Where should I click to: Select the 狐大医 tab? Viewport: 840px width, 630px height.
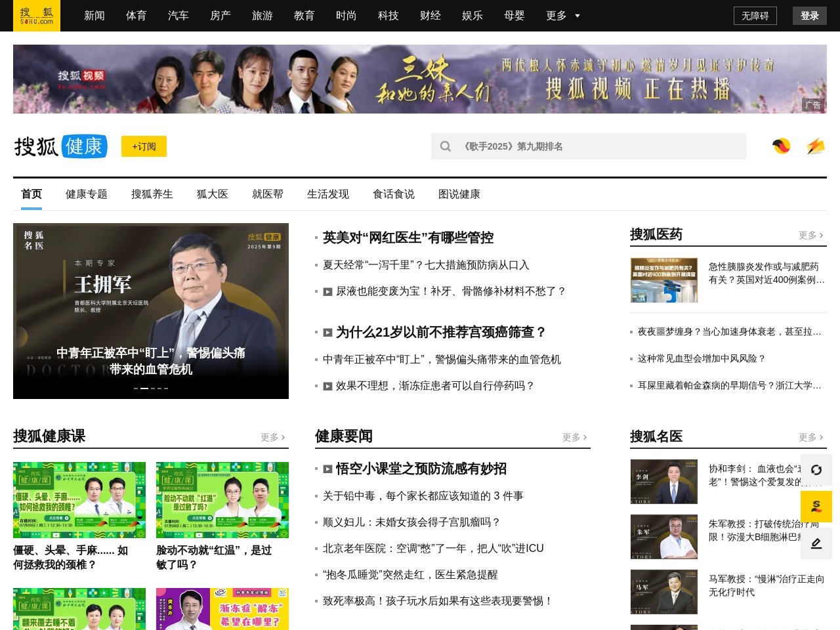tap(212, 194)
